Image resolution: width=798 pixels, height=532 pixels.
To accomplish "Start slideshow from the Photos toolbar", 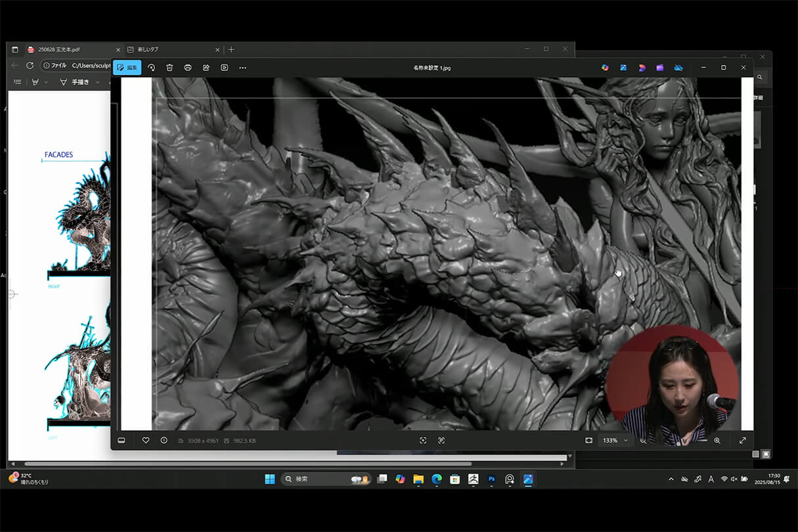I will pos(225,68).
